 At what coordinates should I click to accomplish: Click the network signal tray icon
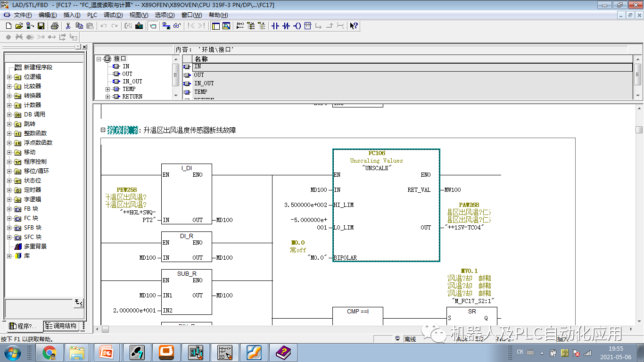[587, 353]
